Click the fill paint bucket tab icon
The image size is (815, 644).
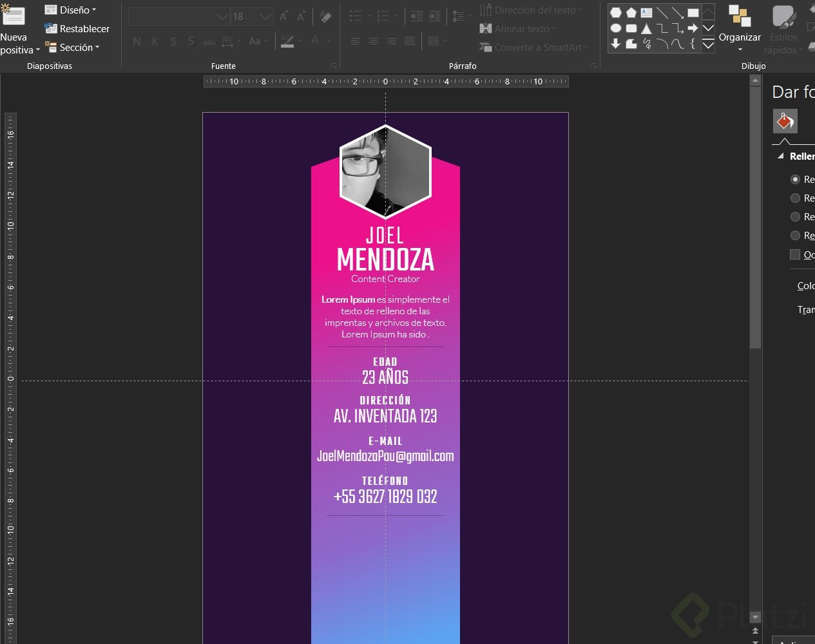coord(785,121)
